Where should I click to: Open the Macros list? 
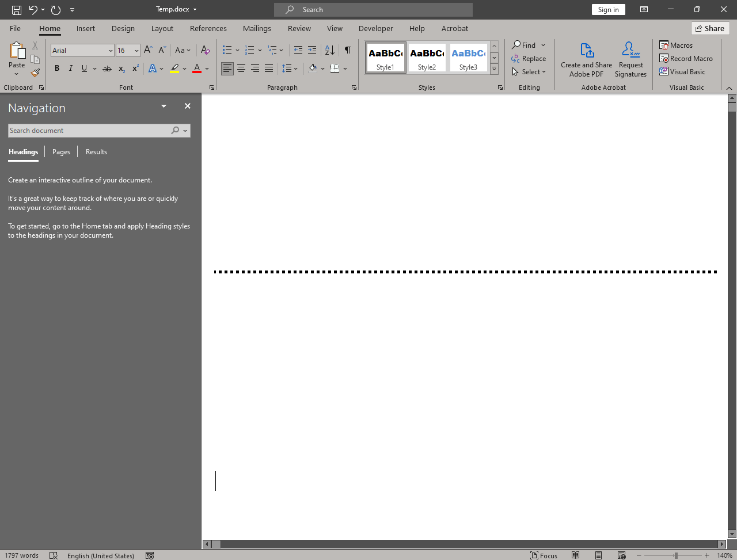coord(676,45)
